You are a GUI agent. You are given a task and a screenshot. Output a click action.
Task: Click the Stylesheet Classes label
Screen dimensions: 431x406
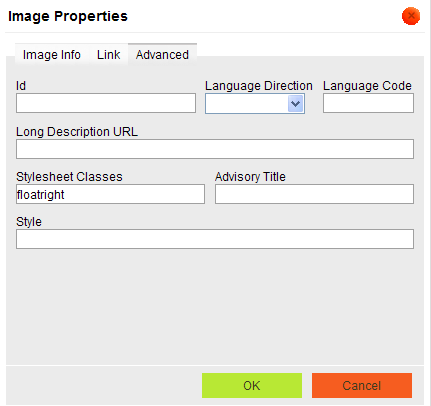[x=69, y=177]
